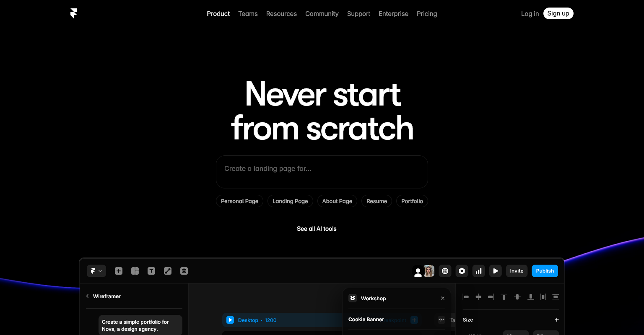Open the CMS database panel

[184, 271]
